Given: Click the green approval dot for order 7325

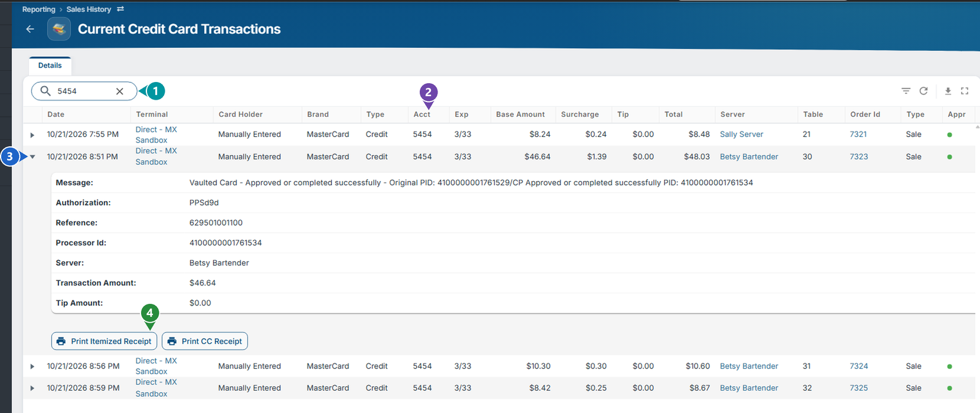Looking at the screenshot, I should pyautogui.click(x=949, y=388).
